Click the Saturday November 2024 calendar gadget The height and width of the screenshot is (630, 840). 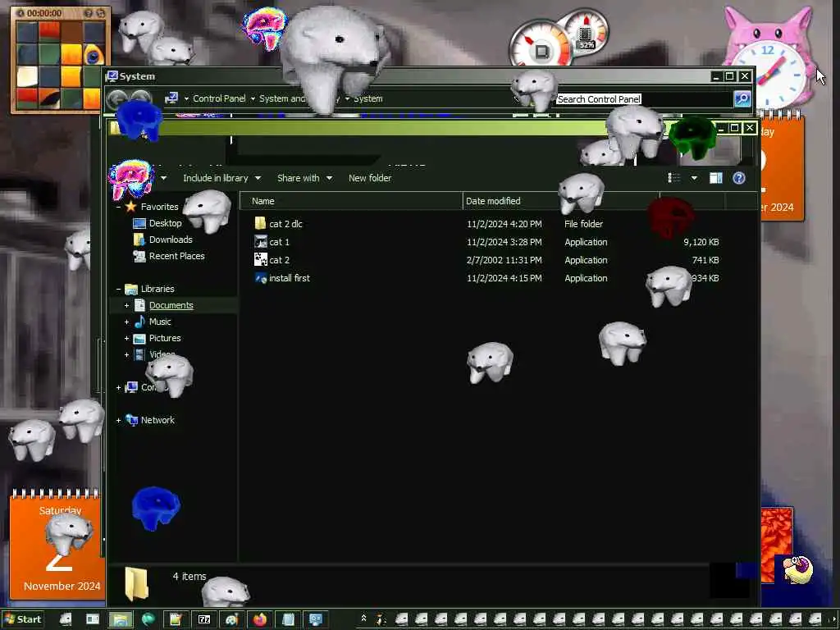57,543
